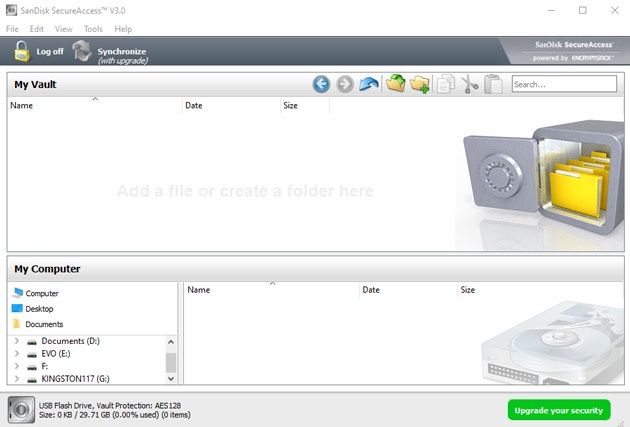Screen dimensions: 630x427
Task: Click the add files folder icon
Action: [x=396, y=84]
